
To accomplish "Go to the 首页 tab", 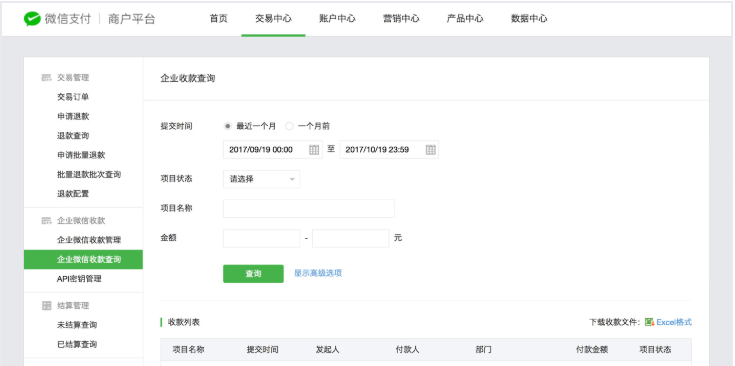I will pos(218,19).
